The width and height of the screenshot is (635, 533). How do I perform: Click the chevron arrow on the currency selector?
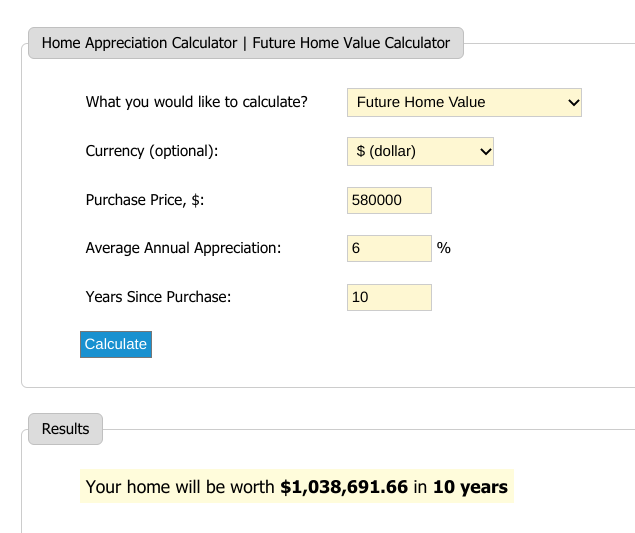tap(486, 152)
